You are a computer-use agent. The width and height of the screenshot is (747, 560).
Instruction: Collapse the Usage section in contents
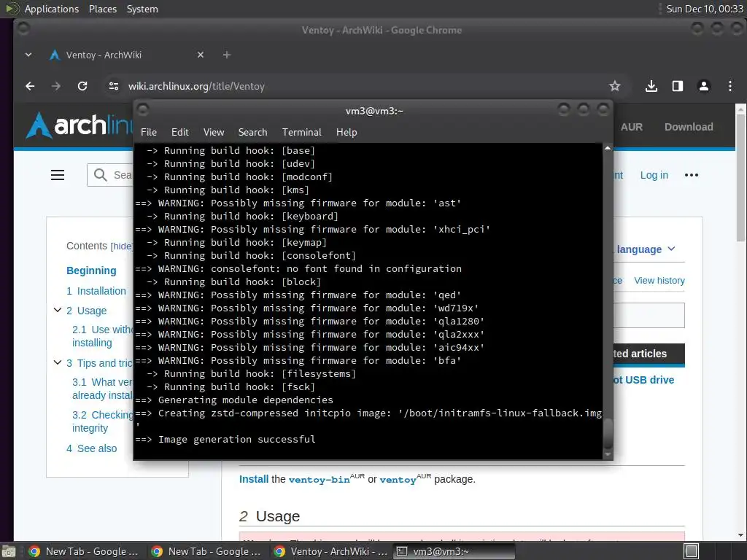tap(58, 311)
